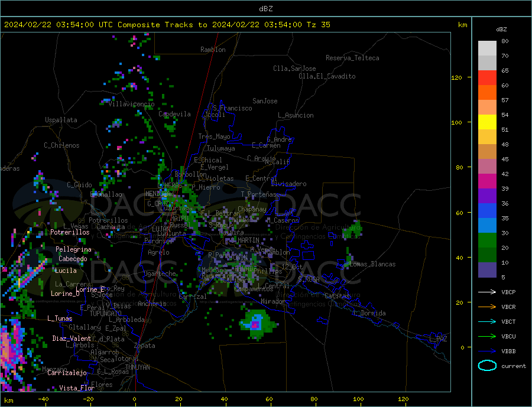Click the 'Zapata' map label
The height and width of the screenshot is (407, 532).
145,346
